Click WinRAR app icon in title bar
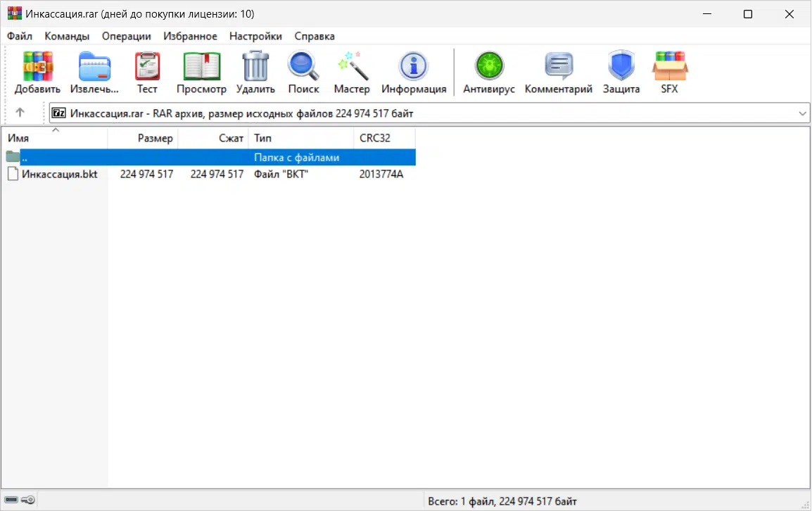Screen dimensions: 812x511 coord(15,13)
